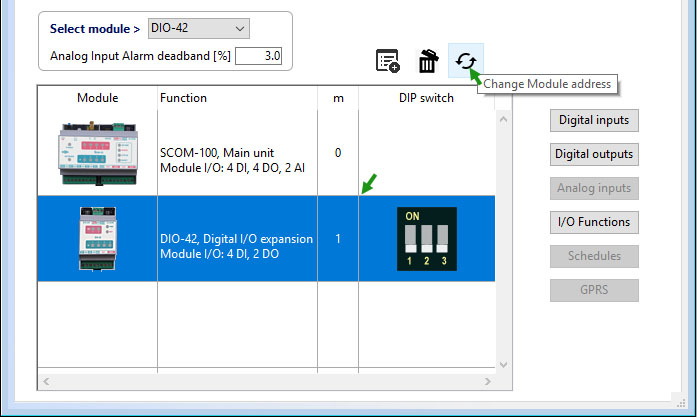Viewport: 697px width, 417px height.
Task: Click the Add module icon
Action: point(388,61)
